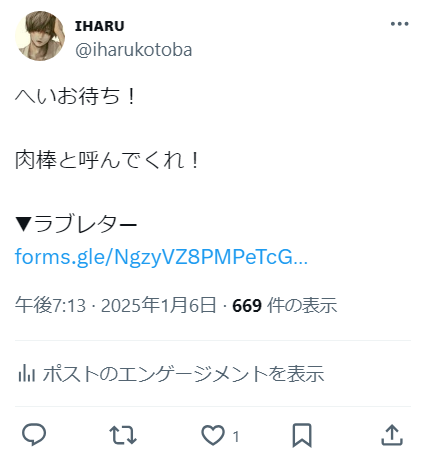Select the 2025年1月6日 date portion
The image size is (423, 456).
click(x=159, y=305)
